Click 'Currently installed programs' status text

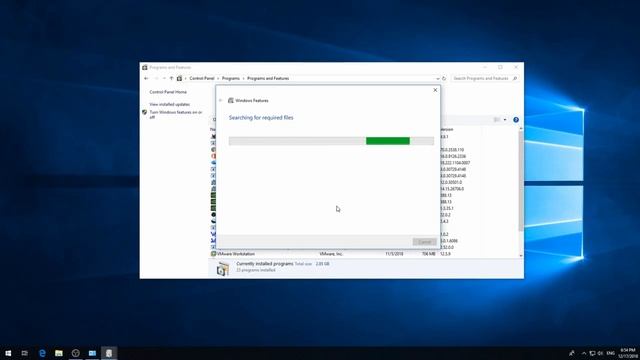coord(264,264)
